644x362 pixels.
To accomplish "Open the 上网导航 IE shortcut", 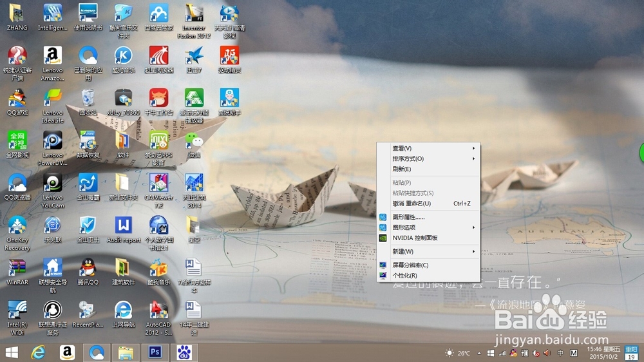I will point(123,314).
